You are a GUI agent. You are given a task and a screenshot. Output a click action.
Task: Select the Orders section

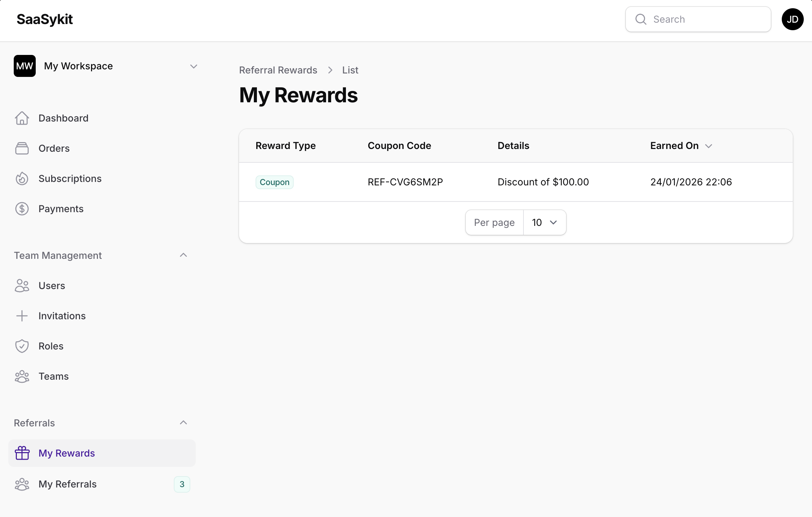[54, 148]
